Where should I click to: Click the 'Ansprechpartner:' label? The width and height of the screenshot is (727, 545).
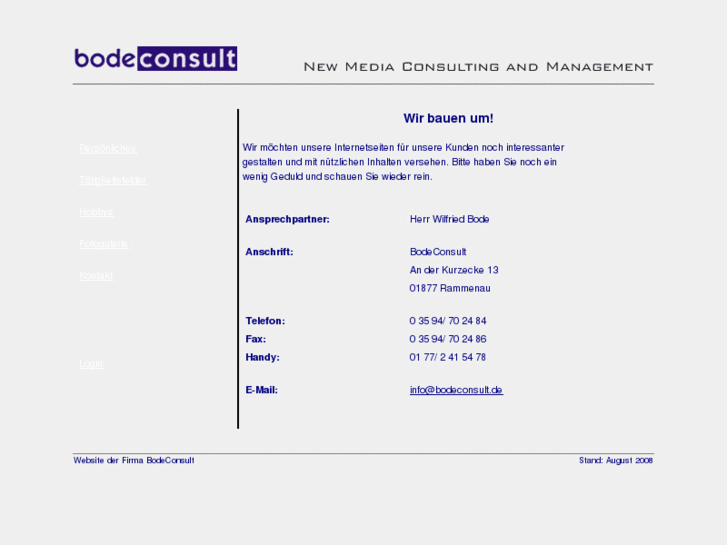[287, 219]
